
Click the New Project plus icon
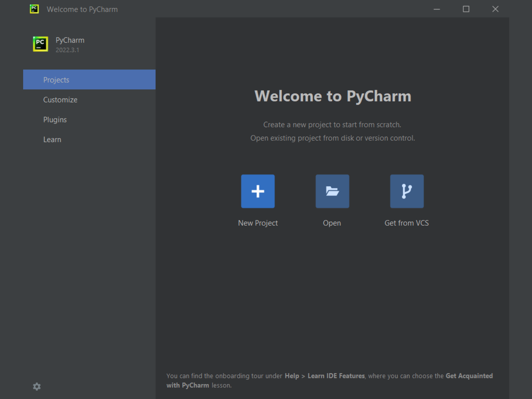pyautogui.click(x=258, y=191)
